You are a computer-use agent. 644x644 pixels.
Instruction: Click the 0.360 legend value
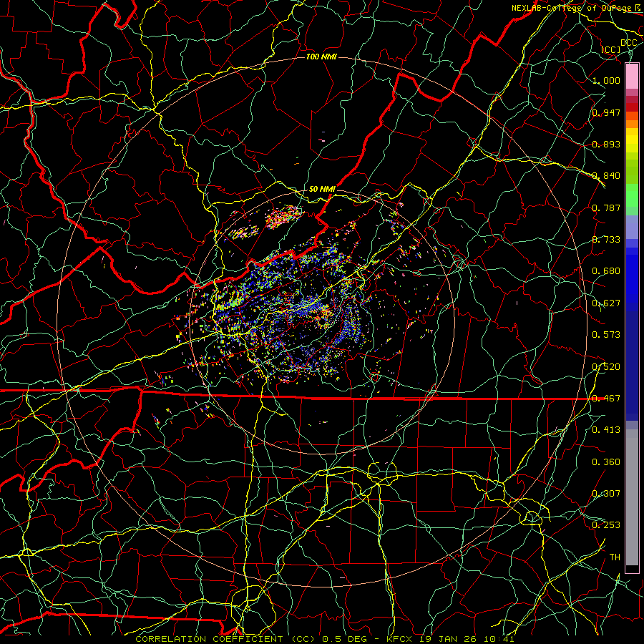pyautogui.click(x=606, y=462)
